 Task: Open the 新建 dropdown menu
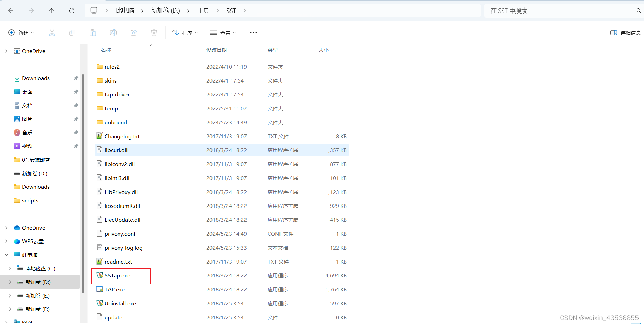[x=21, y=33]
